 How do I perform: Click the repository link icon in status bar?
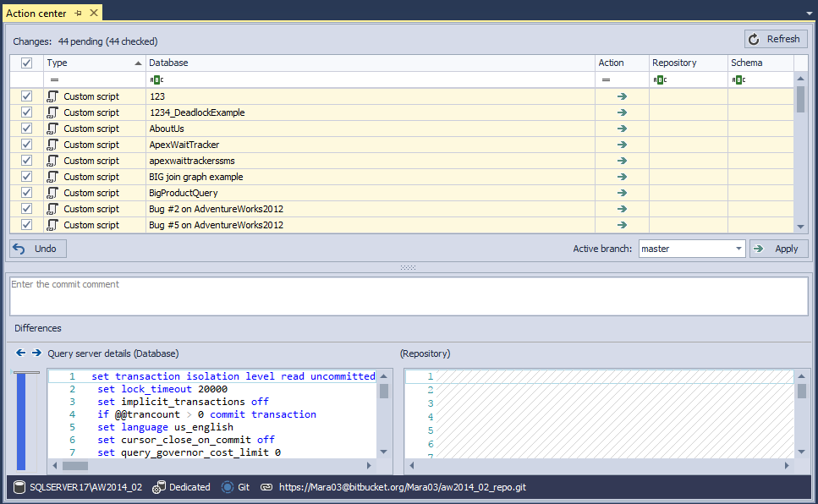(266, 487)
